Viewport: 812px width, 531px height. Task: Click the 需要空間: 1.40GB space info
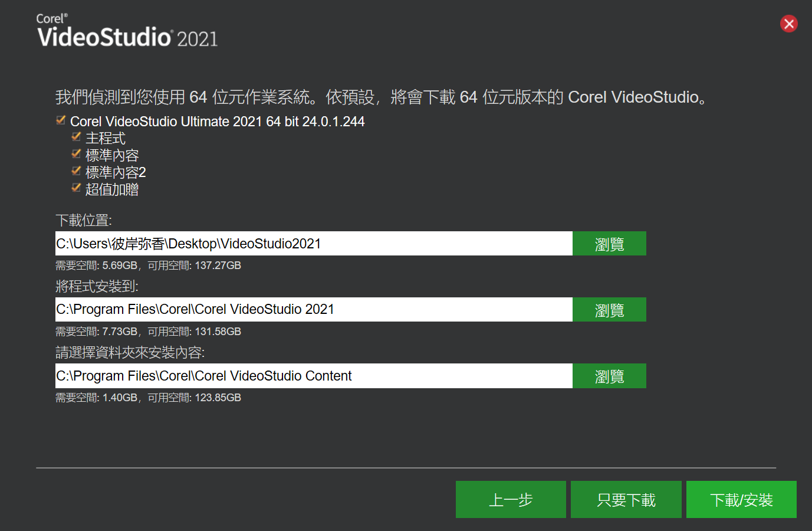point(148,398)
